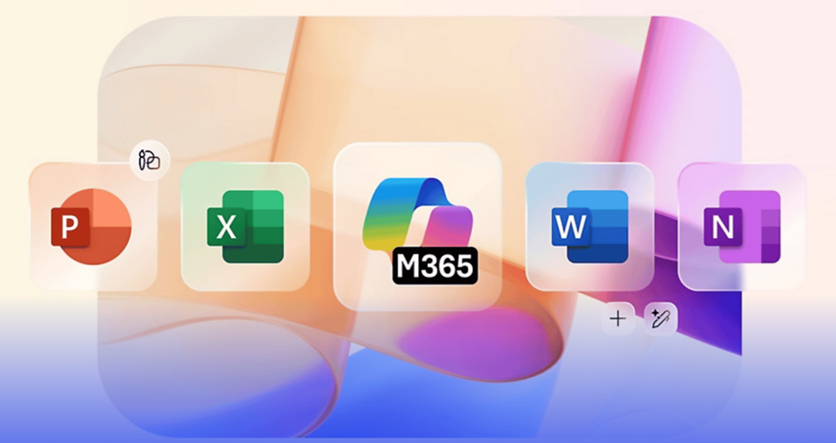The height and width of the screenshot is (443, 836).
Task: Click the sparkle pen icon below Word
Action: click(x=660, y=319)
